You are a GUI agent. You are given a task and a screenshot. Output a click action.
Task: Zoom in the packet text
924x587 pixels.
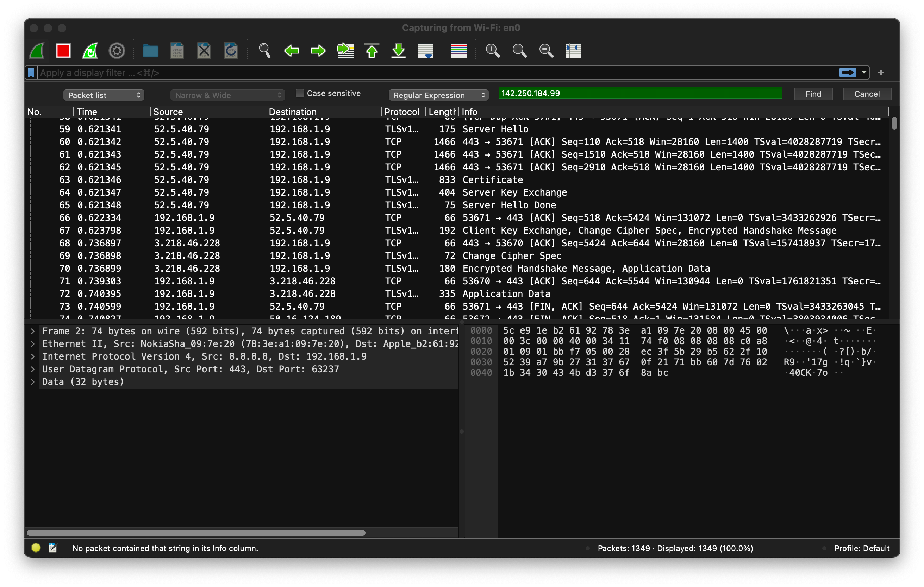[492, 51]
